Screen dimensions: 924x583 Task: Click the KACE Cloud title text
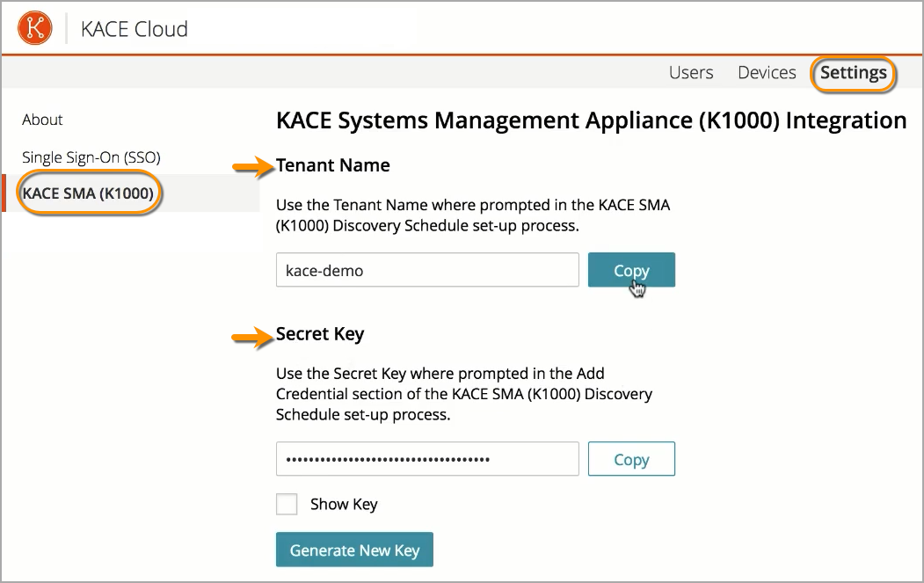pyautogui.click(x=134, y=29)
